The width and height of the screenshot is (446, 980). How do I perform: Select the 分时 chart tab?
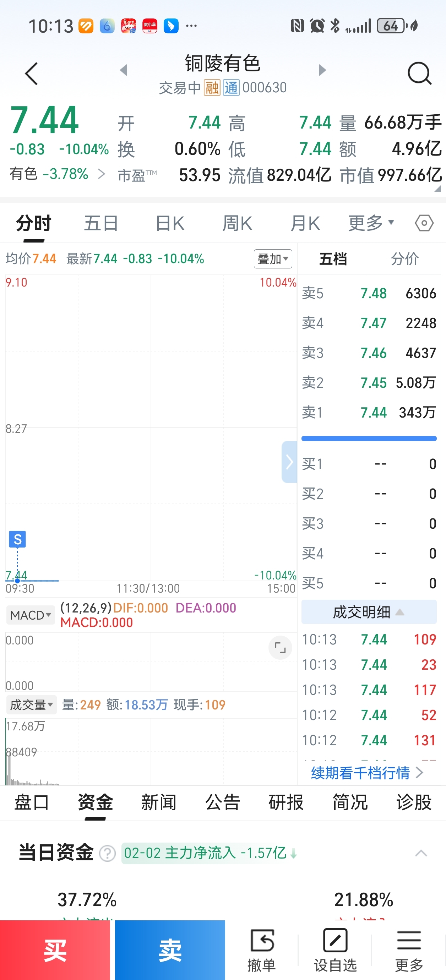point(33,223)
